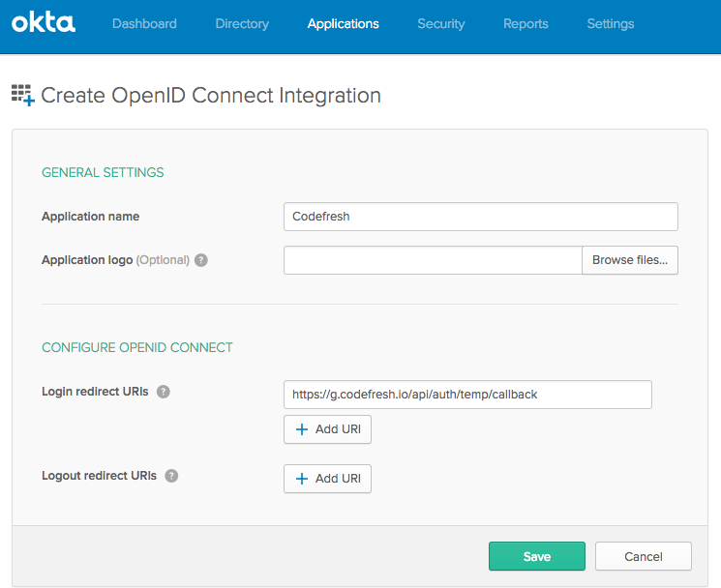The width and height of the screenshot is (721, 588).
Task: Show help for Logout redirect URIs
Action: pyautogui.click(x=171, y=476)
